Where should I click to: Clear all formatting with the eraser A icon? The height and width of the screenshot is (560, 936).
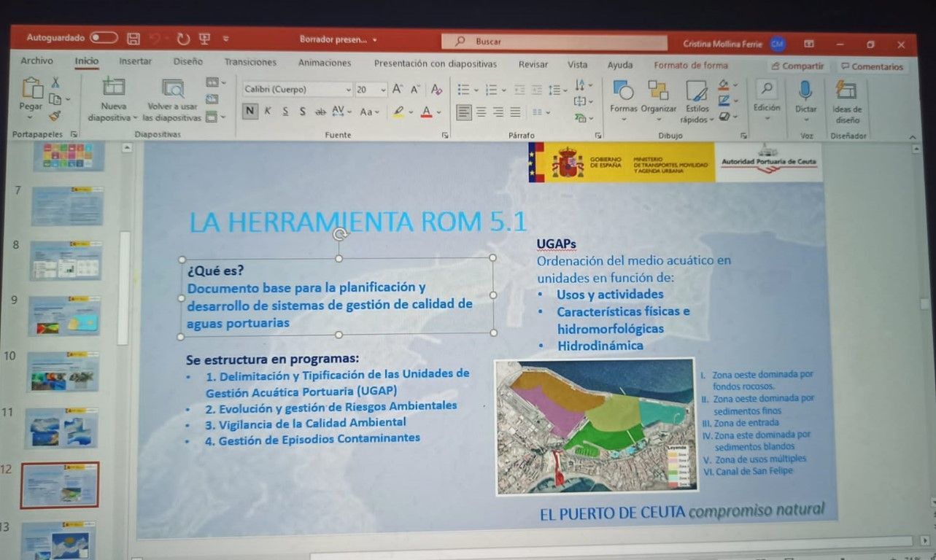(436, 89)
